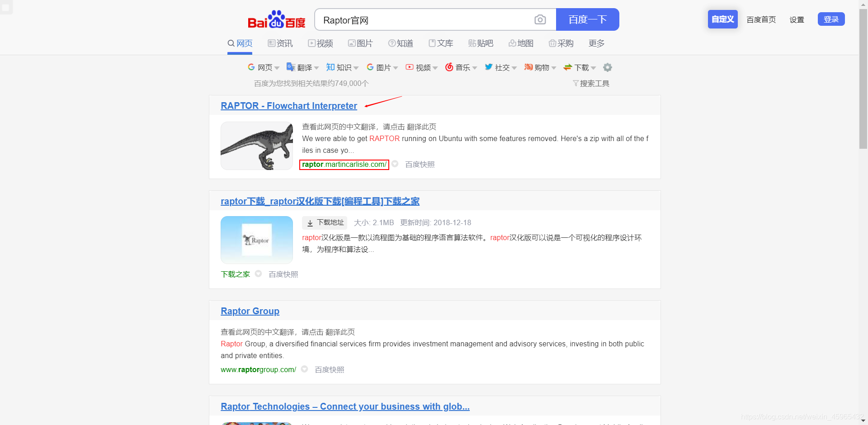This screenshot has width=868, height=425.
Task: Open the 图片 filter dropdown arrow
Action: tap(396, 67)
